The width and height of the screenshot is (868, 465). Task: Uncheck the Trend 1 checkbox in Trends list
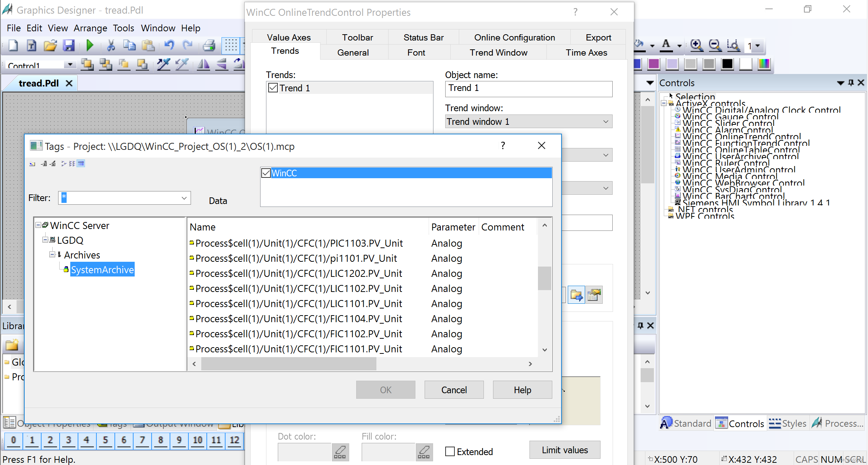pyautogui.click(x=273, y=88)
